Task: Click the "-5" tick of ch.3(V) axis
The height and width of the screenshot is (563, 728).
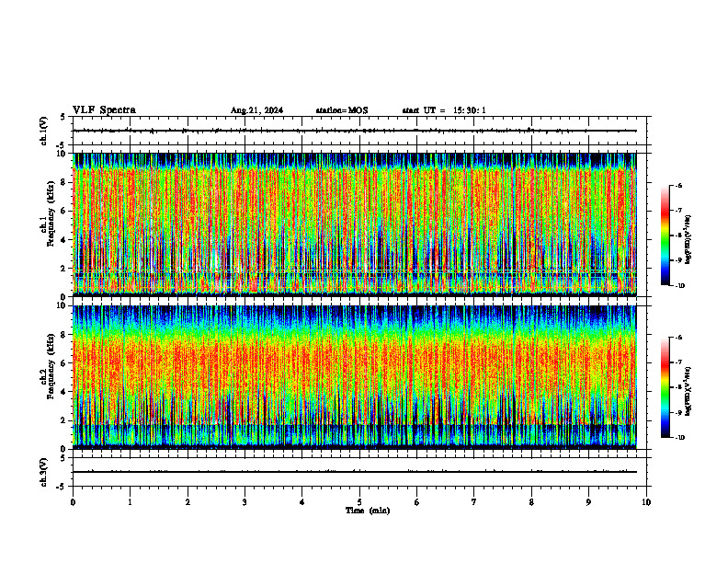Action: 62,487
